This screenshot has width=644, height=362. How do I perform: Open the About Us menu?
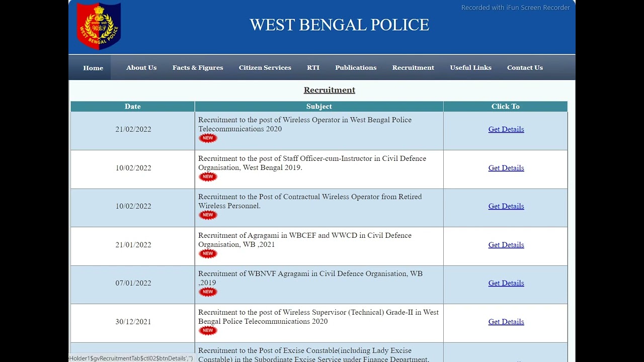point(141,67)
